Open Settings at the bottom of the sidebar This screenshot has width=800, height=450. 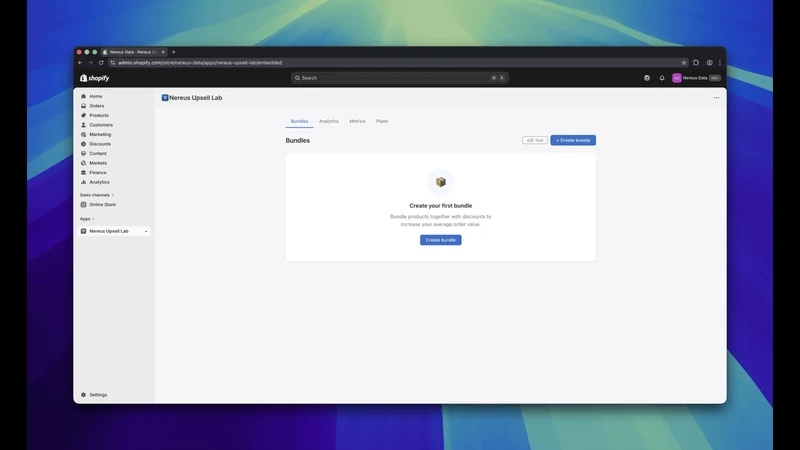pyautogui.click(x=98, y=395)
